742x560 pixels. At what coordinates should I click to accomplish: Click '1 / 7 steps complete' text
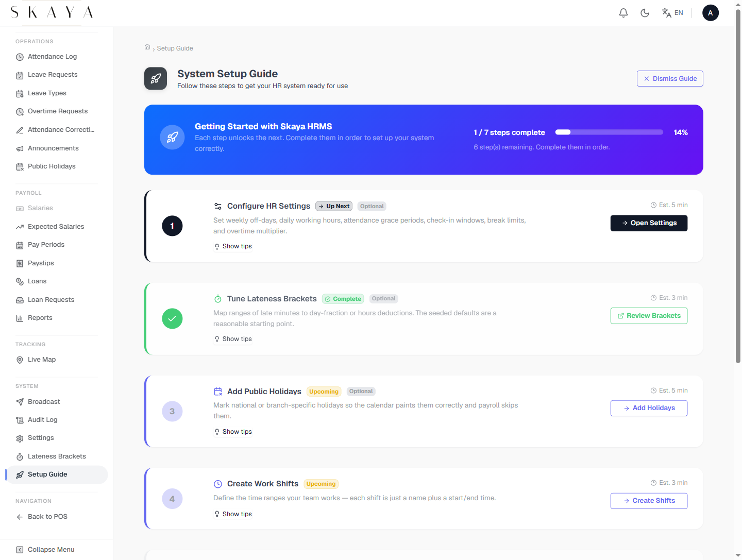tap(510, 132)
